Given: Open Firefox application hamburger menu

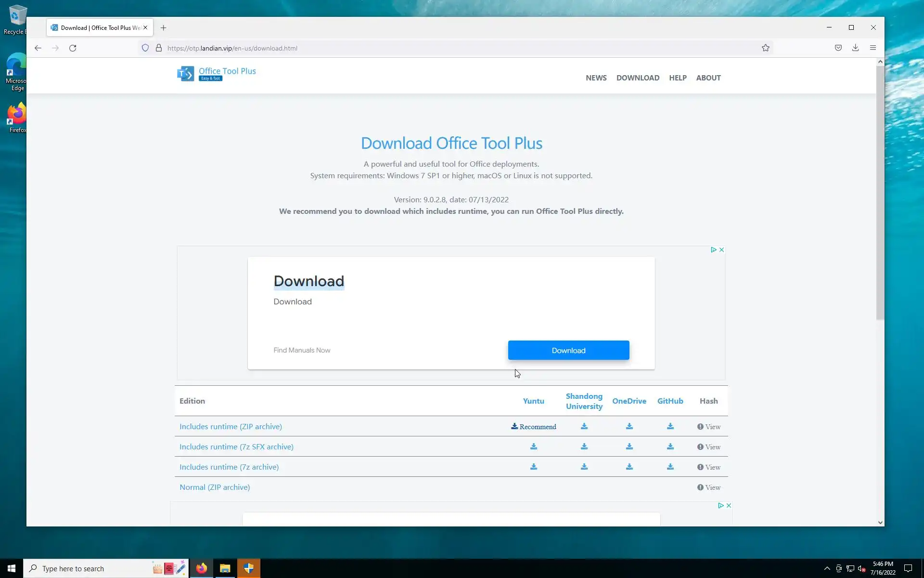Looking at the screenshot, I should [873, 48].
